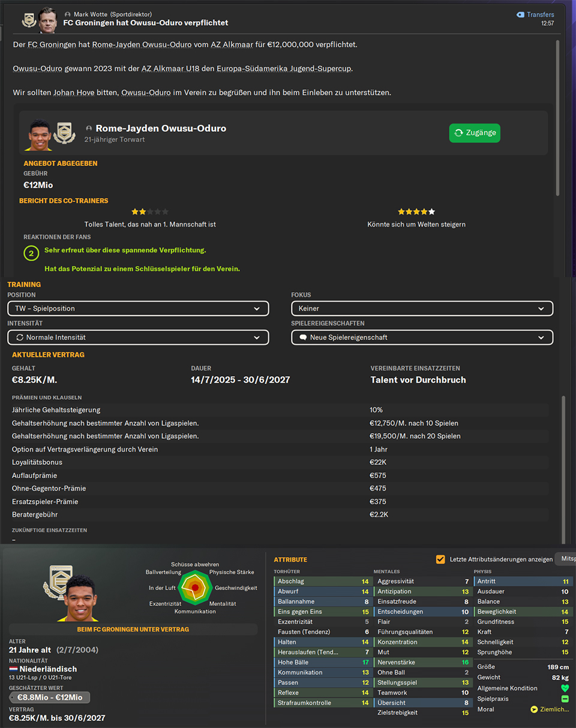Click the Zugänge button
The width and height of the screenshot is (576, 728).
(475, 133)
